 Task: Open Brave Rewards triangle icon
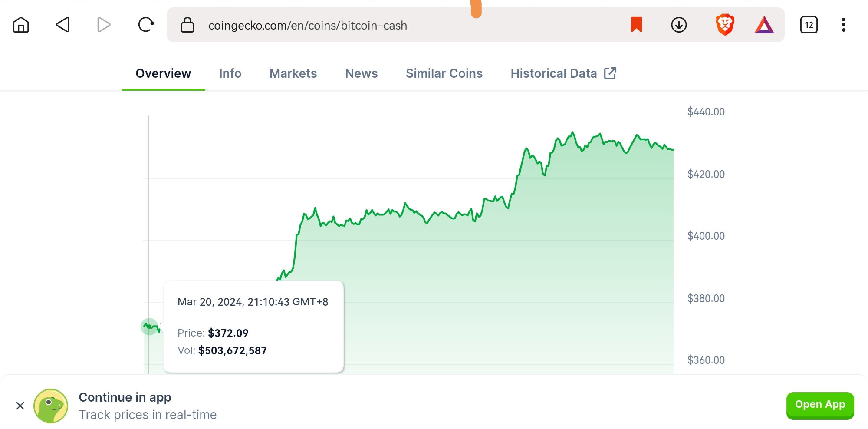click(764, 25)
